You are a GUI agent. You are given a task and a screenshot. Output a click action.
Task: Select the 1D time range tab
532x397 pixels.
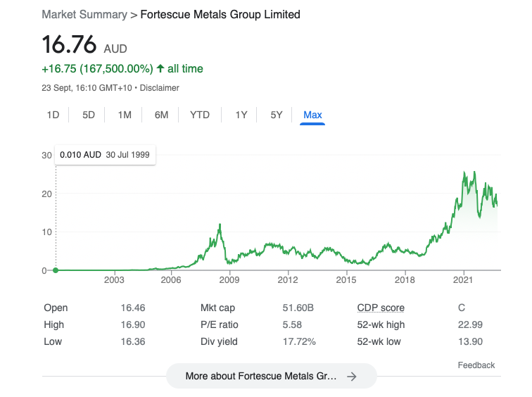pos(53,115)
